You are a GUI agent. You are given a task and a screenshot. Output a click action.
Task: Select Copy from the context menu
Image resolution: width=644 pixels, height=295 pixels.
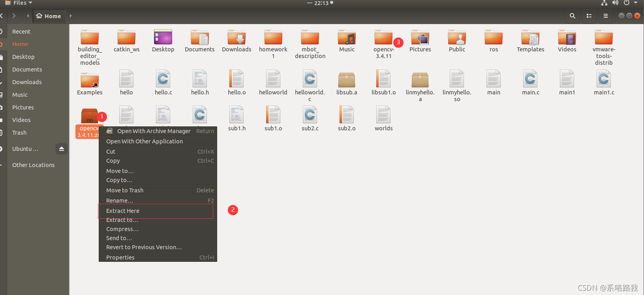(x=158, y=161)
